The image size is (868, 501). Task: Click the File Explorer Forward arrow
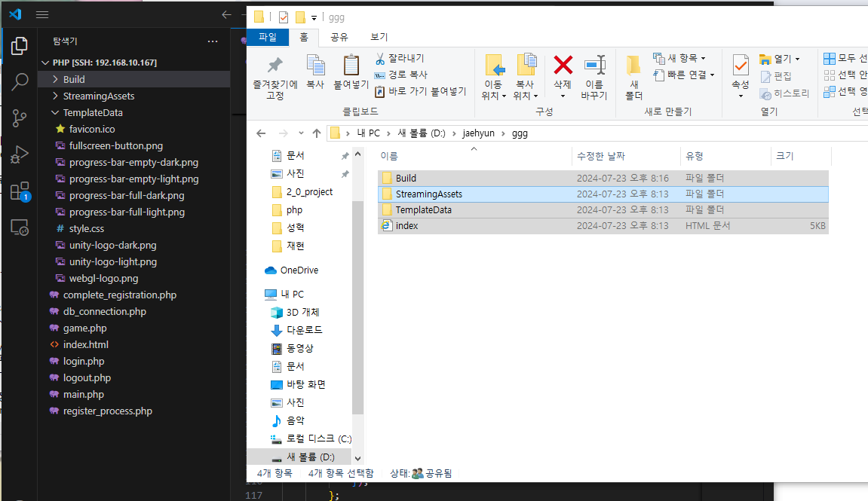click(283, 133)
